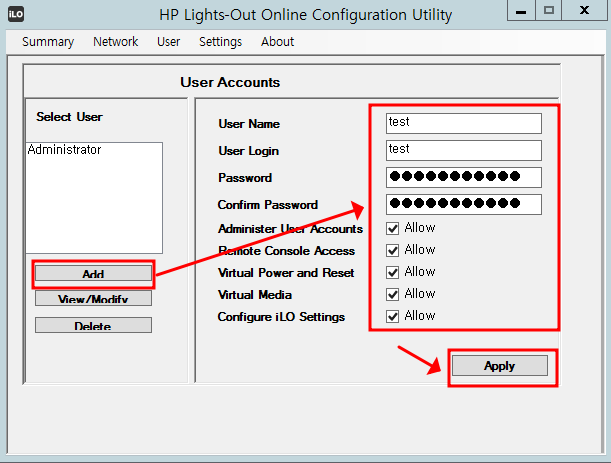This screenshot has height=463, width=611.
Task: Toggle Virtual Media Allow checkbox
Action: pos(393,294)
